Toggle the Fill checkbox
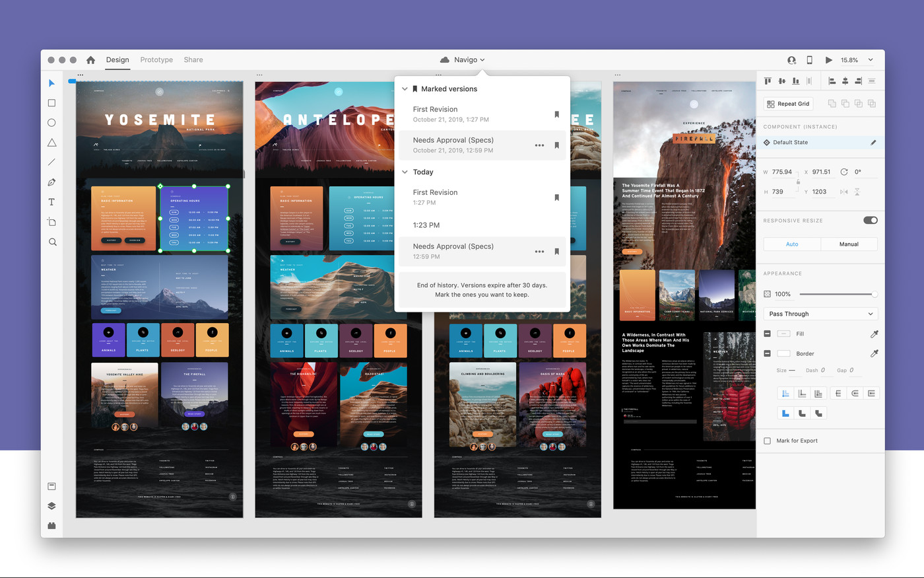The height and width of the screenshot is (578, 924). click(x=767, y=334)
